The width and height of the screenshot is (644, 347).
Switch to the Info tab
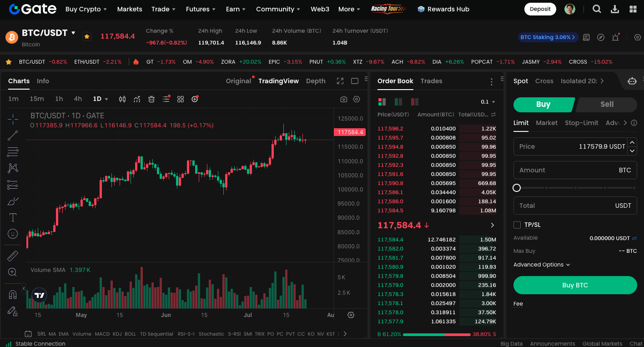(x=43, y=81)
